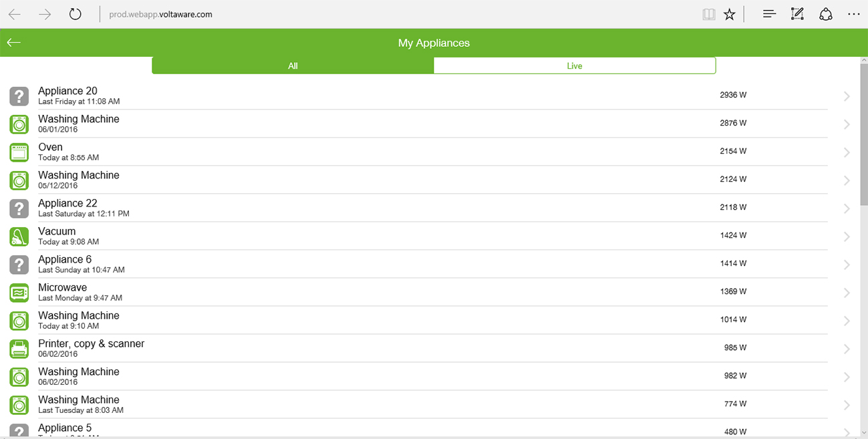This screenshot has height=439, width=868.
Task: Select the All tab
Action: pos(293,65)
